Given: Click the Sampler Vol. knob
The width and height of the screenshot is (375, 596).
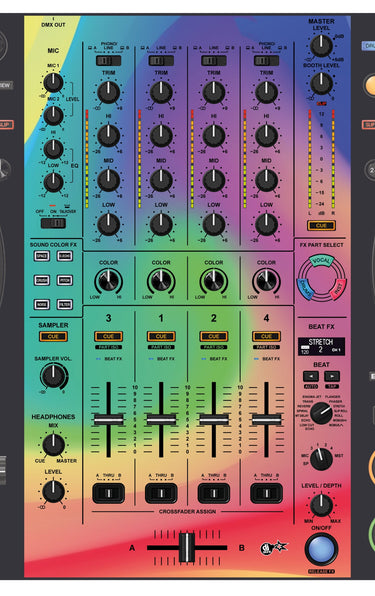Looking at the screenshot, I should point(53,376).
